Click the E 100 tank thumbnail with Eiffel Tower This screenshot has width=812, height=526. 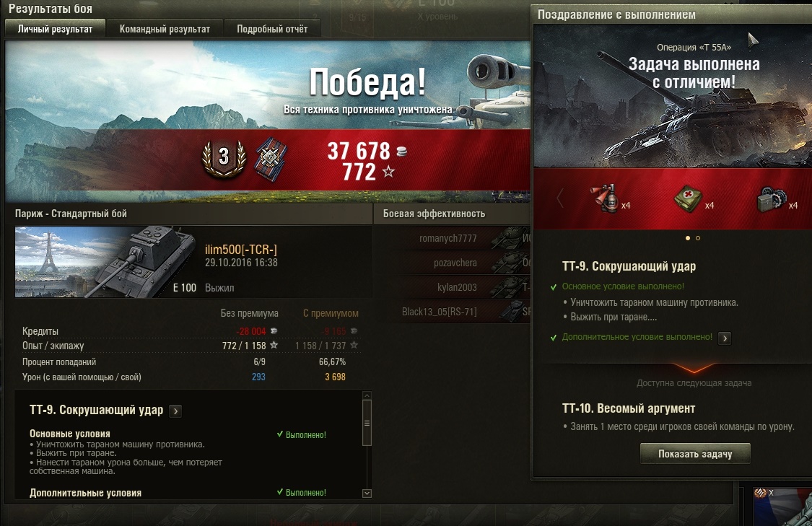pyautogui.click(x=105, y=261)
